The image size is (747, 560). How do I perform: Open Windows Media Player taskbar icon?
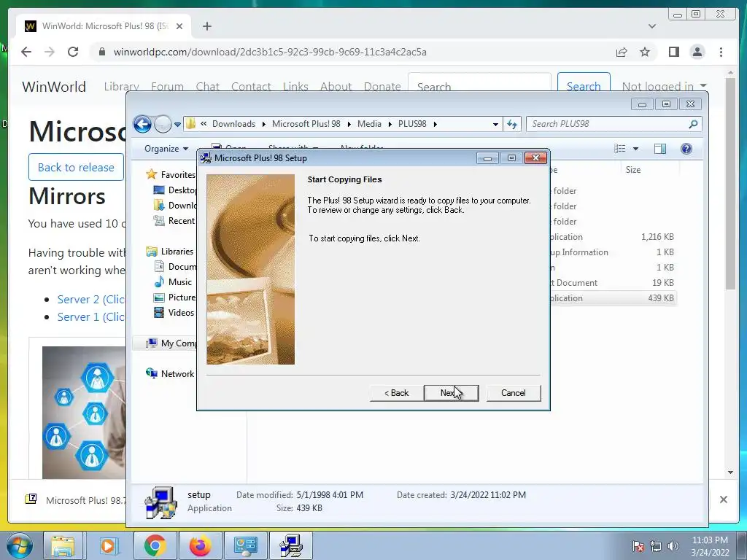pyautogui.click(x=108, y=545)
